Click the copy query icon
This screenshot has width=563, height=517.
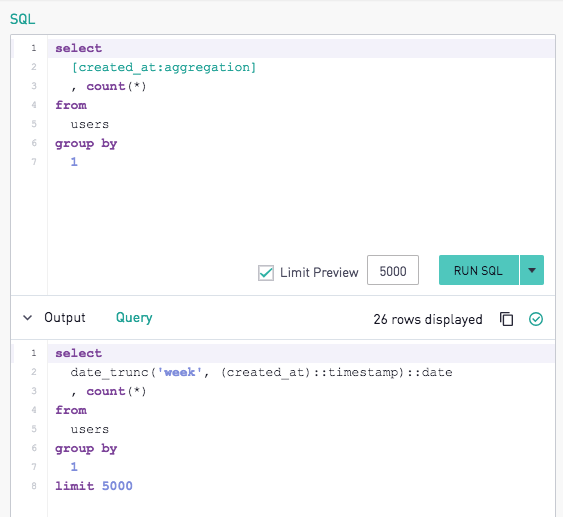pyautogui.click(x=506, y=319)
